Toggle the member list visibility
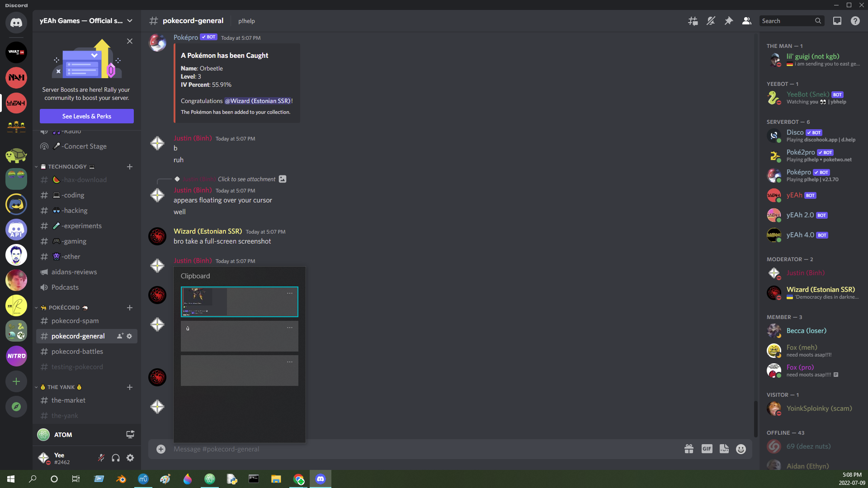 pyautogui.click(x=747, y=21)
